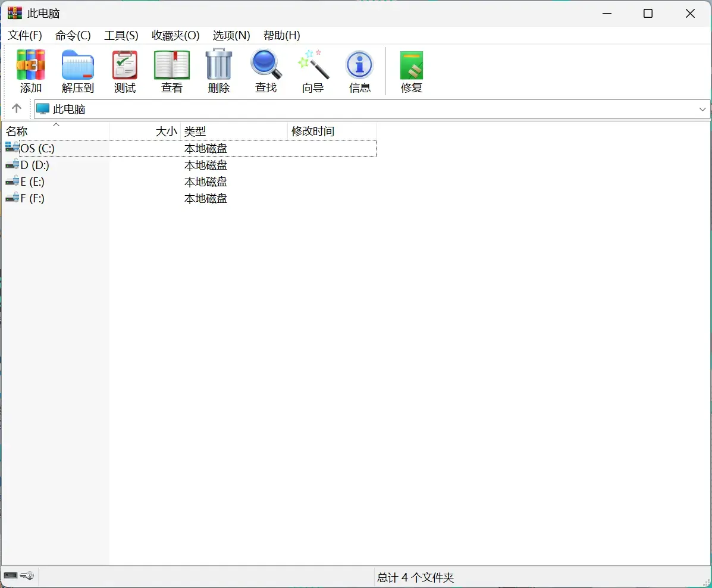712x588 pixels.
Task: Sort by the 修改时间 column header
Action: pyautogui.click(x=332, y=131)
